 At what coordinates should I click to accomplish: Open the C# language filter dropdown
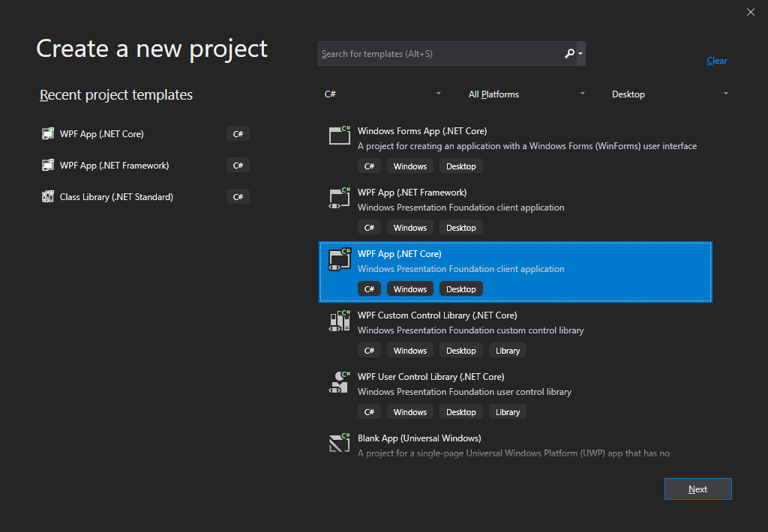[382, 94]
